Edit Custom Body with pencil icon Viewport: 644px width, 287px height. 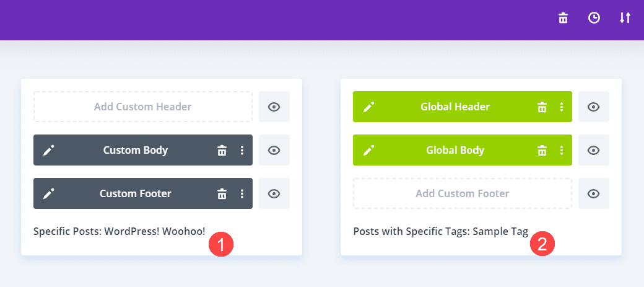49,150
